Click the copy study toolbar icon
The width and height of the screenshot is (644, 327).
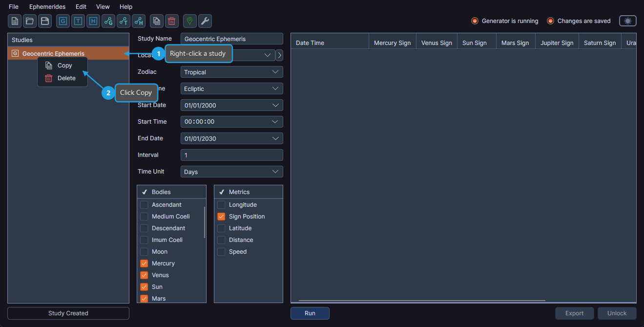157,21
